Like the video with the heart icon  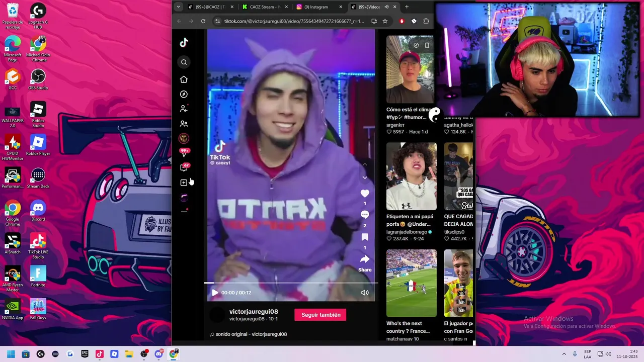pos(365,194)
